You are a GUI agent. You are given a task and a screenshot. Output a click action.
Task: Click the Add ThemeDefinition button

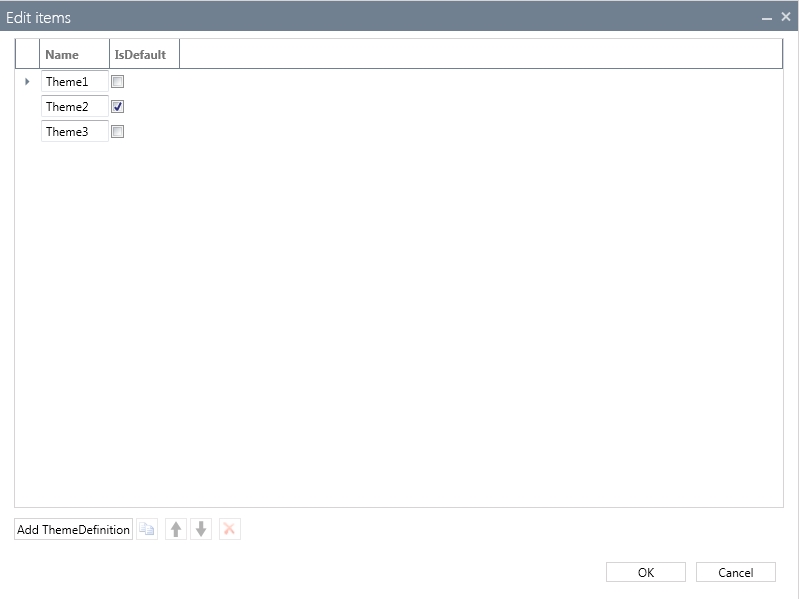coord(73,530)
